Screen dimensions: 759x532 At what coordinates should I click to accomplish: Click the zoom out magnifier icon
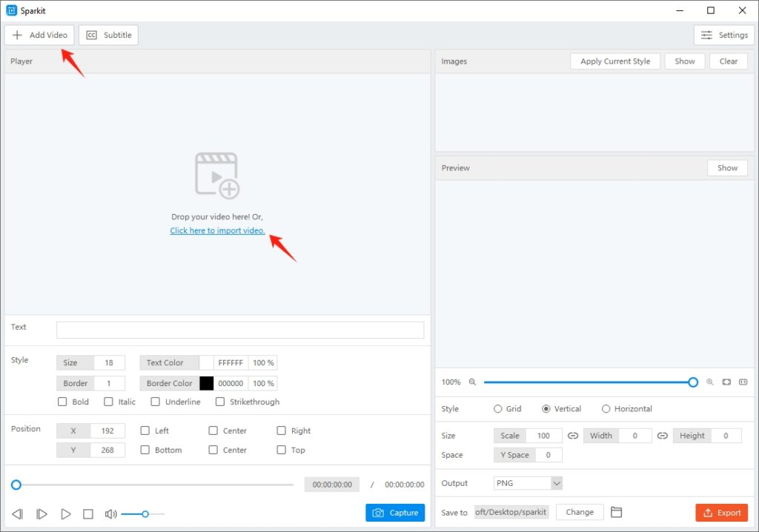click(472, 382)
